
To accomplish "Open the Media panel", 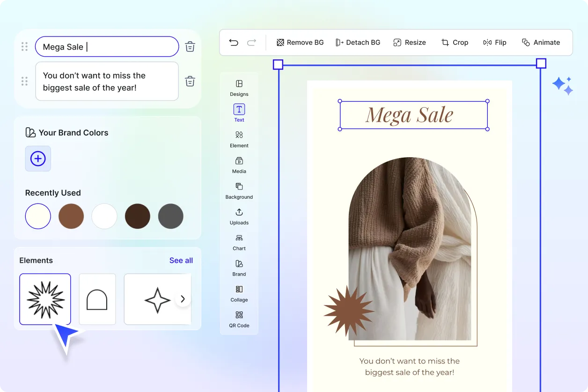I will pos(239,165).
